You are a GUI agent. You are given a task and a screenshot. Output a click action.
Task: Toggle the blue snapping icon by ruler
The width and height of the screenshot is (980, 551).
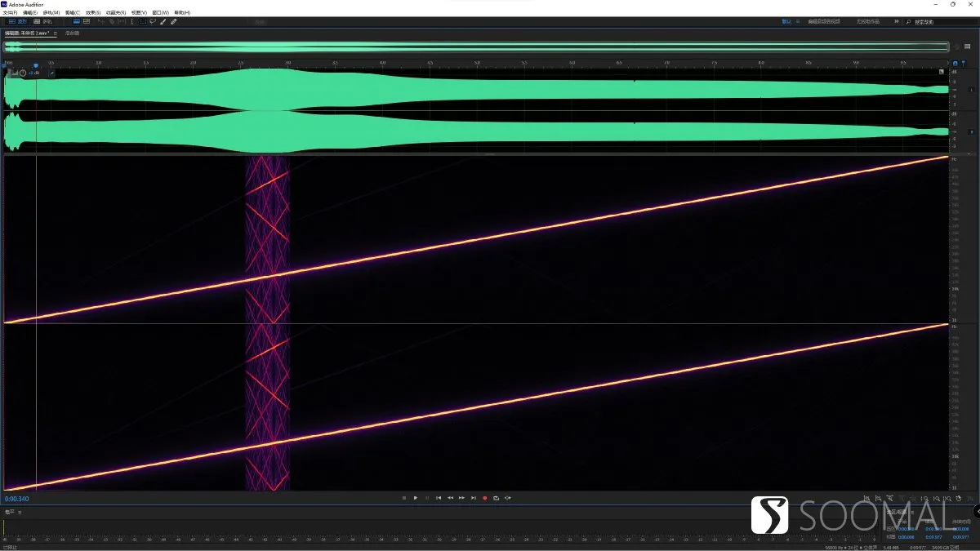[955, 63]
